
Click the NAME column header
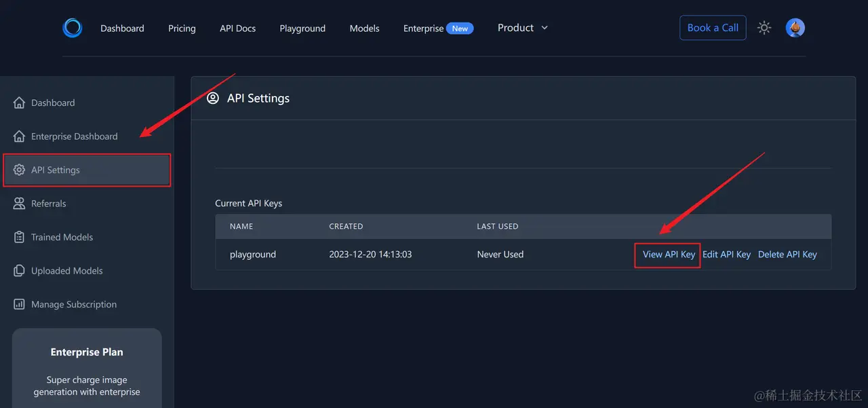tap(241, 226)
